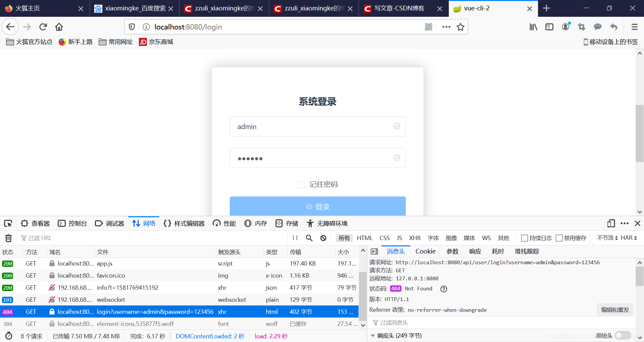The height and width of the screenshot is (342, 644).
Task: Bookmark this page with the star icon
Action: point(461,27)
